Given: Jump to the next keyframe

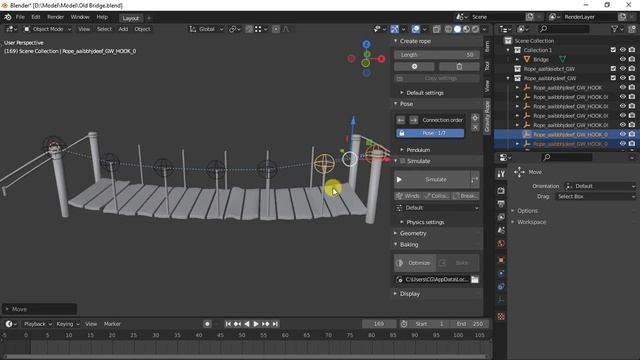Looking at the screenshot, I should pos(266,324).
